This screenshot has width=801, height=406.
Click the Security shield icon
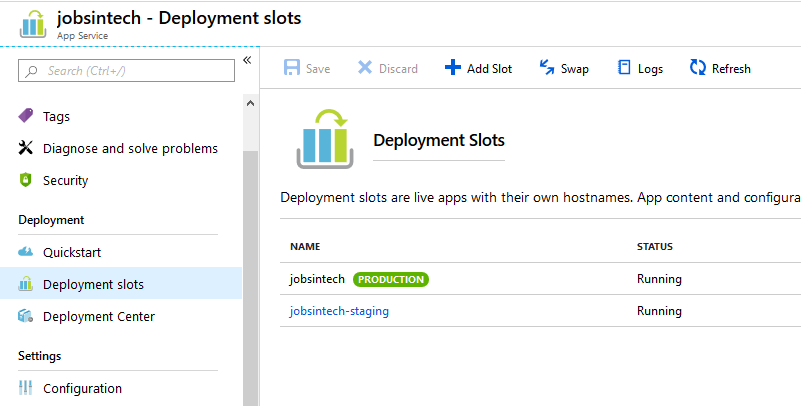point(26,180)
